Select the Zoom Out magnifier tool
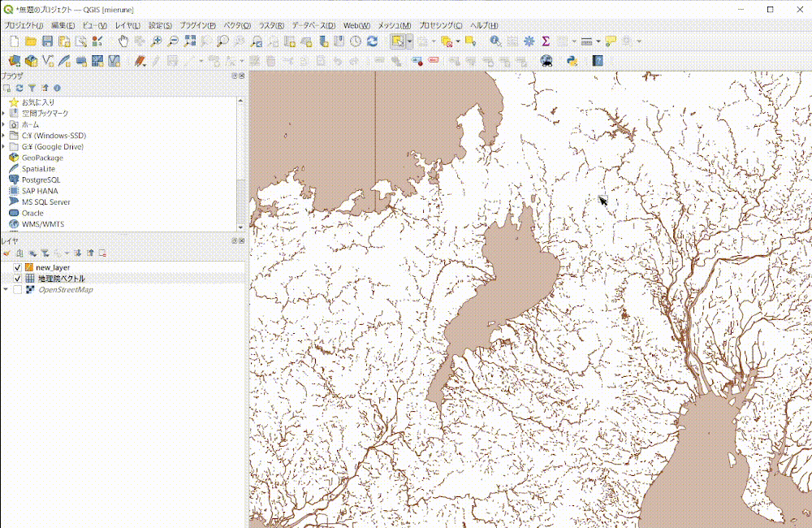 [173, 41]
